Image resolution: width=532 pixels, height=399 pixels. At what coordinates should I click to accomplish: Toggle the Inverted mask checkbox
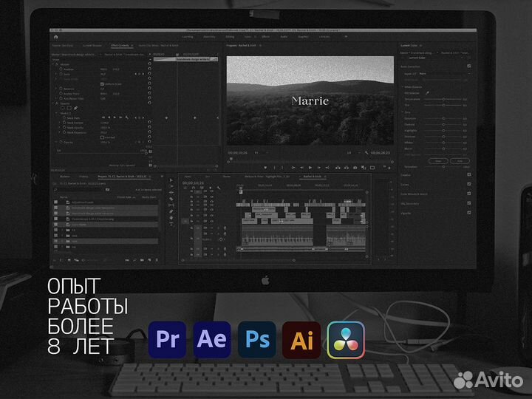click(x=101, y=137)
